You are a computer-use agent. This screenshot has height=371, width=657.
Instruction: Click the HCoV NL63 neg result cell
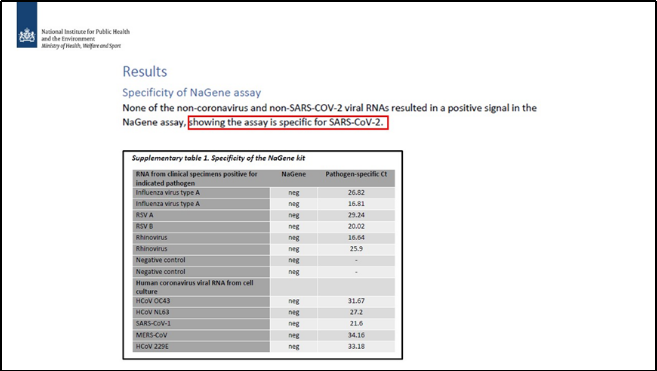point(294,313)
